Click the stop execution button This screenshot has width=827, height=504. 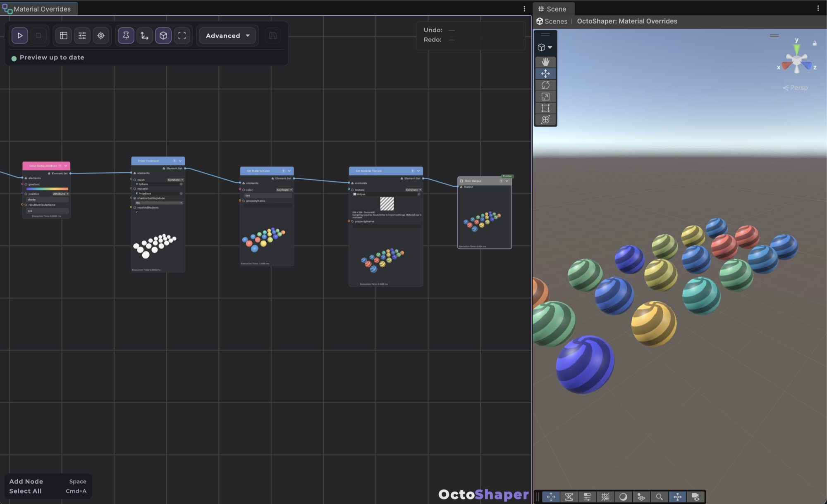coord(38,36)
